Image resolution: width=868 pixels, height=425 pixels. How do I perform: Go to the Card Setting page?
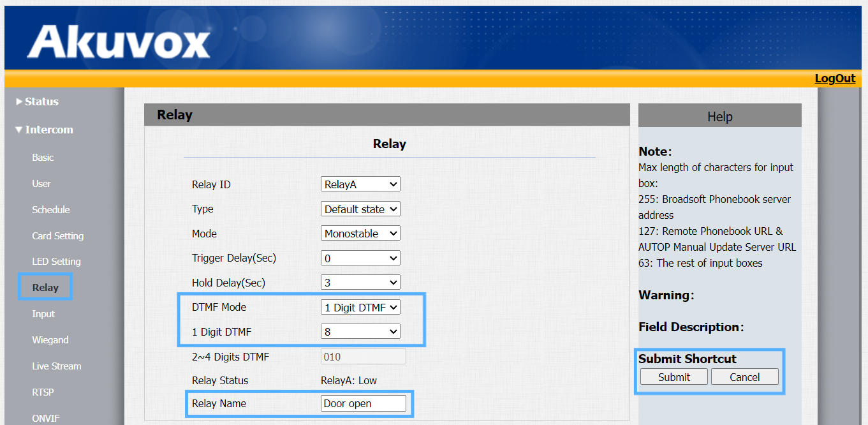[x=58, y=236]
